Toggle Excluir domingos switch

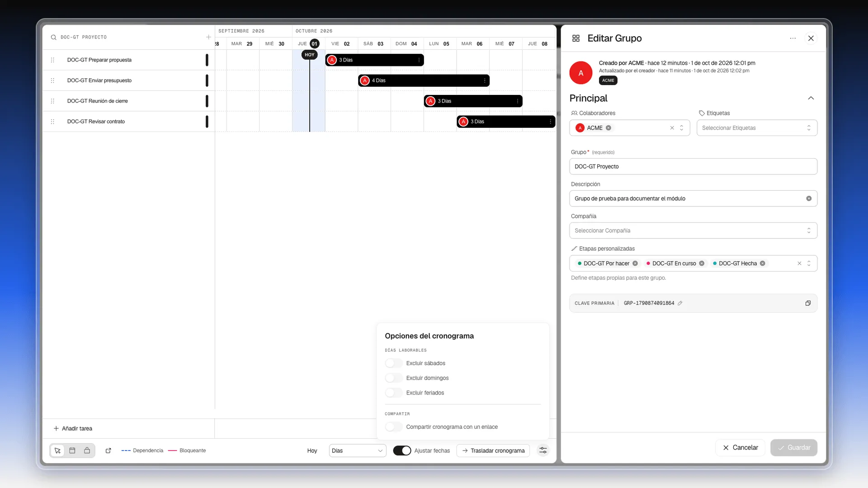tap(394, 378)
